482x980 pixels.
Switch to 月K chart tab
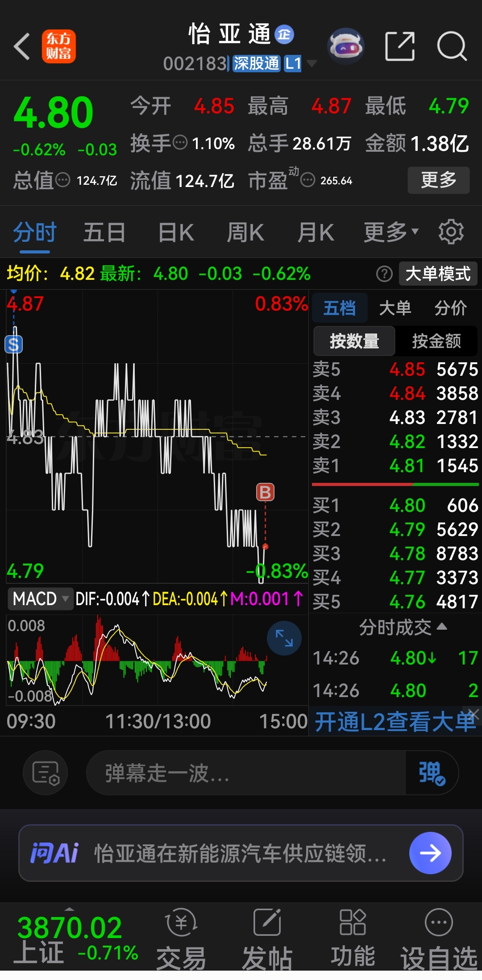coord(316,232)
